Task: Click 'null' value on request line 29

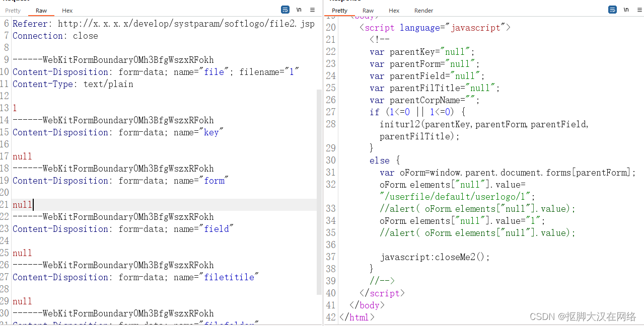Action: [x=22, y=301]
